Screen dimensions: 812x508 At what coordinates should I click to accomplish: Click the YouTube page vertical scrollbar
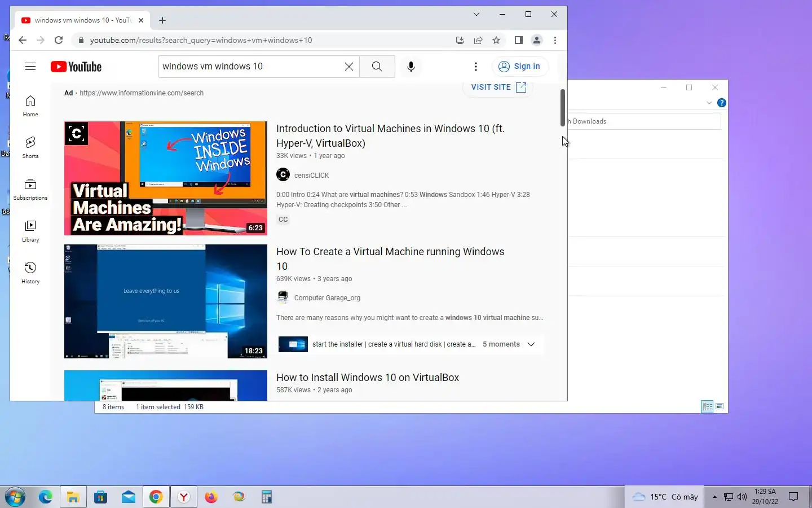pyautogui.click(x=562, y=108)
